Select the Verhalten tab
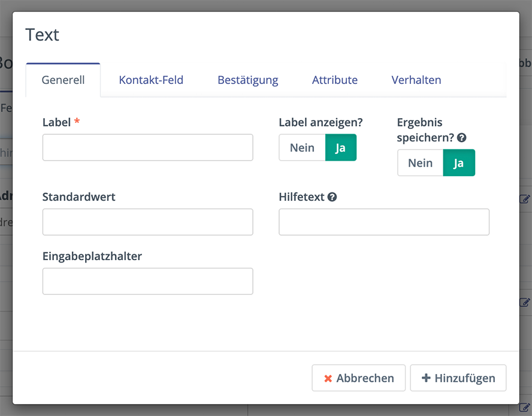Image resolution: width=532 pixels, height=416 pixels. [416, 80]
